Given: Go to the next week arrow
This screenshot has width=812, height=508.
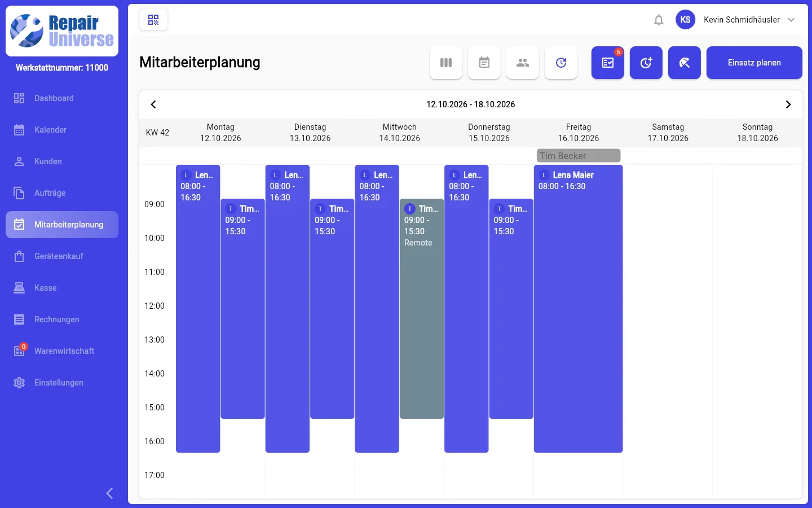Looking at the screenshot, I should coord(788,104).
